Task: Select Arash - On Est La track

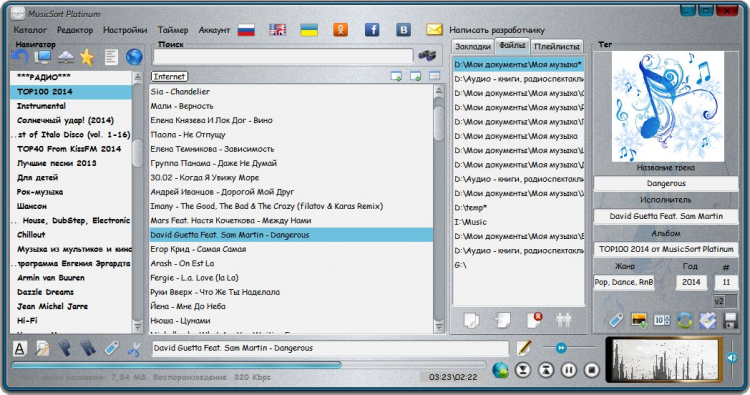Action: coord(291,263)
